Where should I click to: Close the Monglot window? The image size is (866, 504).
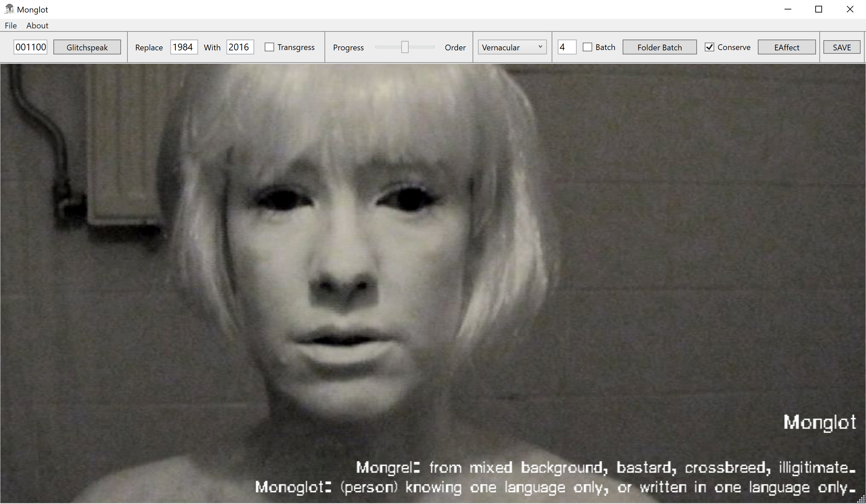pos(850,9)
